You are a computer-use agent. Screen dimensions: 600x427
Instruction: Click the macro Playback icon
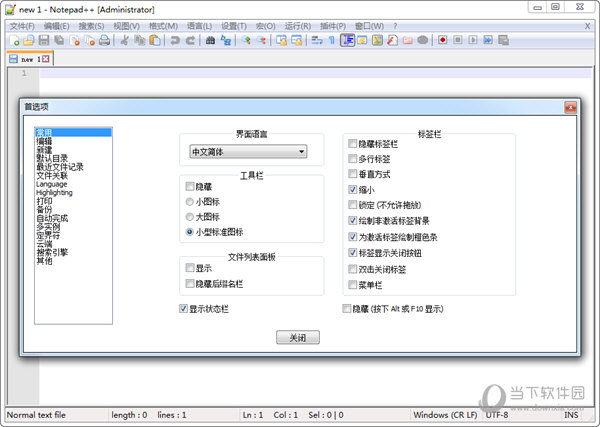click(473, 40)
